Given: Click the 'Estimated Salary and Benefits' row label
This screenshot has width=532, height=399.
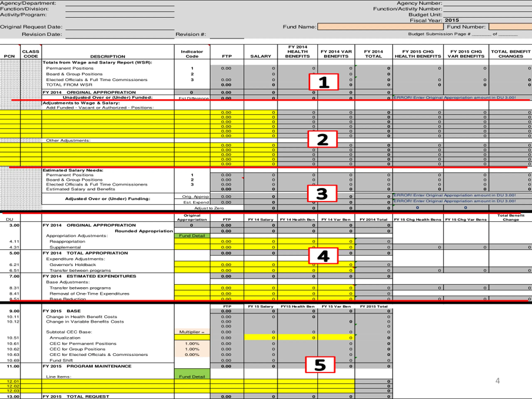Looking at the screenshot, I should click(81, 189).
